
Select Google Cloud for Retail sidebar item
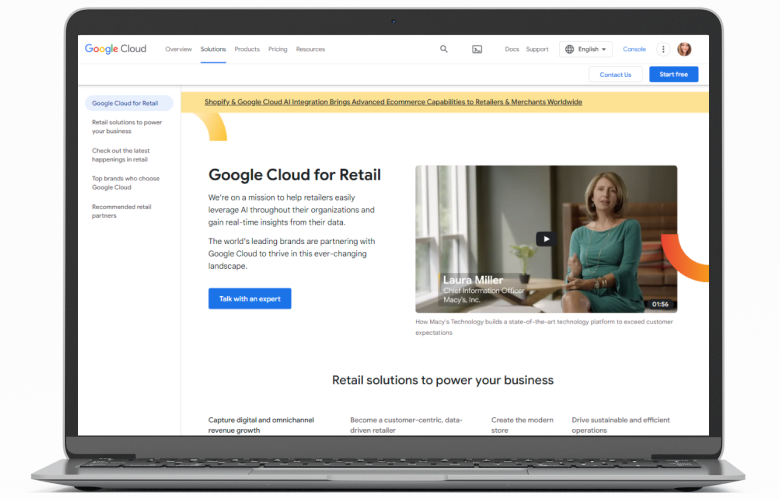pyautogui.click(x=129, y=103)
